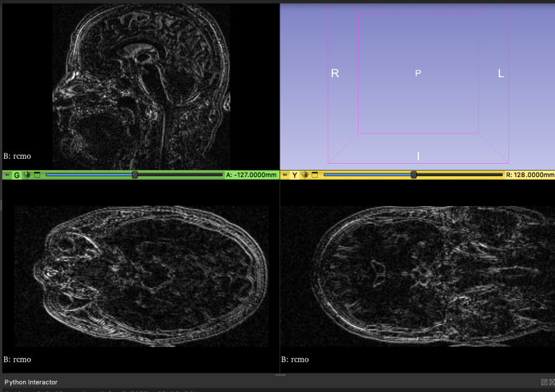Click the Python Interactor title
Viewport: 555px width, 392px height.
click(31, 382)
